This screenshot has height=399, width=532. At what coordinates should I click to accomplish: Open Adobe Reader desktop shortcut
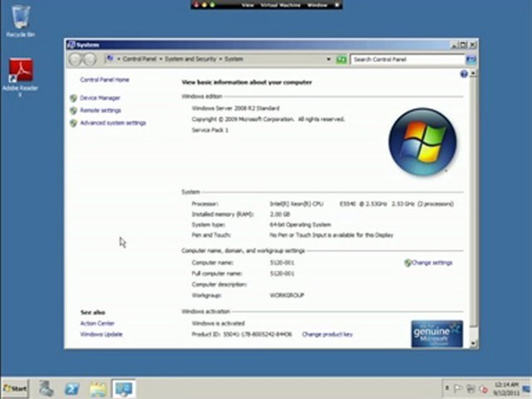(x=21, y=78)
